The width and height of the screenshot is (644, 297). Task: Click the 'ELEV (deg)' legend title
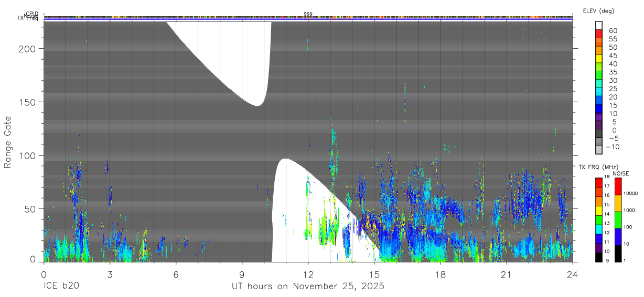pos(598,11)
